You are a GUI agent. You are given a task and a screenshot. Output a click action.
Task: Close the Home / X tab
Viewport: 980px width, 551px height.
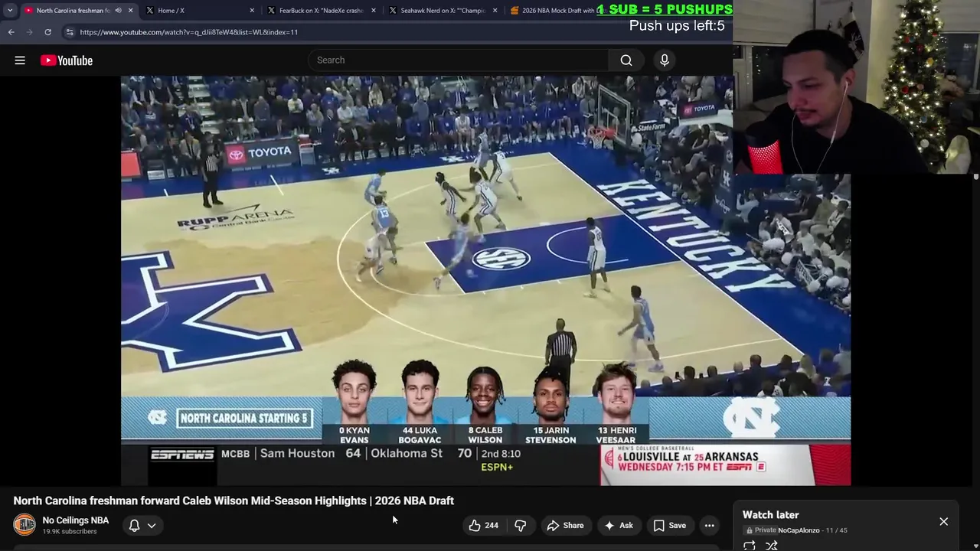click(x=252, y=11)
